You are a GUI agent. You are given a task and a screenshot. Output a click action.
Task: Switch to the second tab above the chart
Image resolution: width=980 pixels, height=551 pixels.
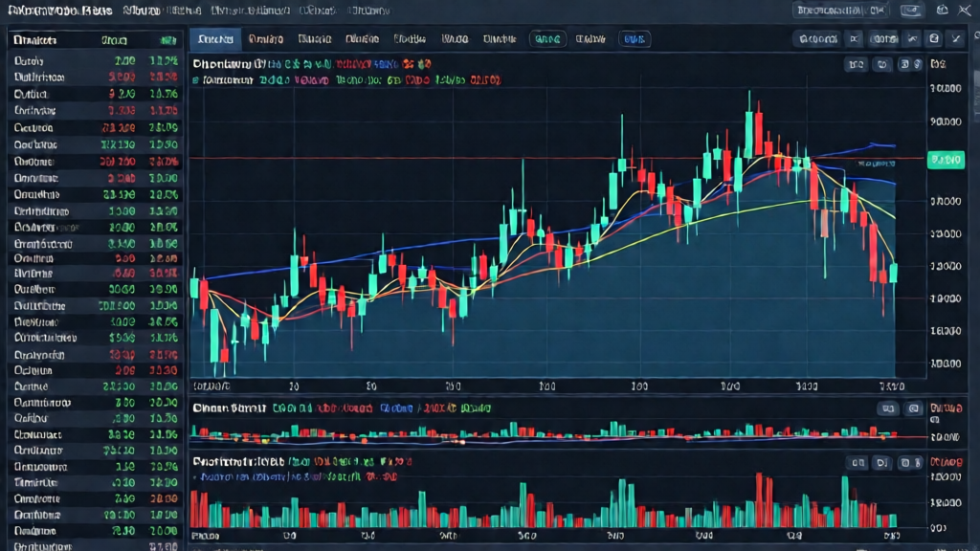(266, 38)
